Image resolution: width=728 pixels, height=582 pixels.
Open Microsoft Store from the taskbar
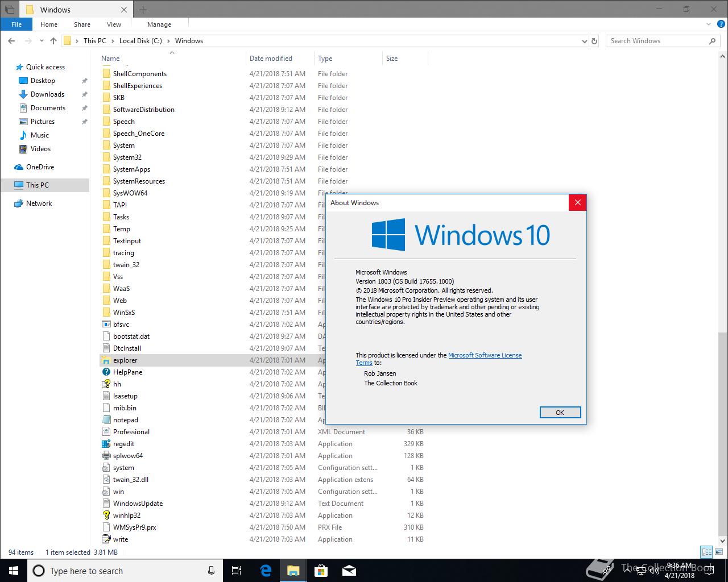pyautogui.click(x=321, y=571)
